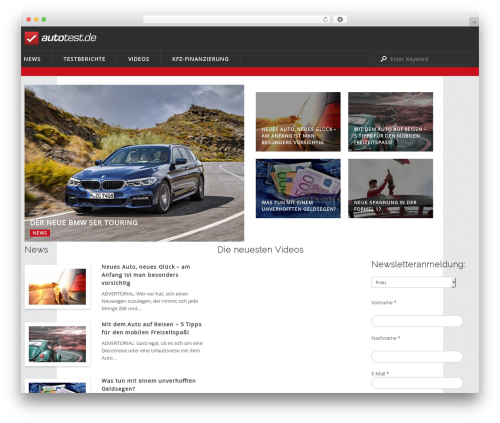This screenshot has height=423, width=500.
Task: Reload the page via refresh icon
Action: (325, 19)
